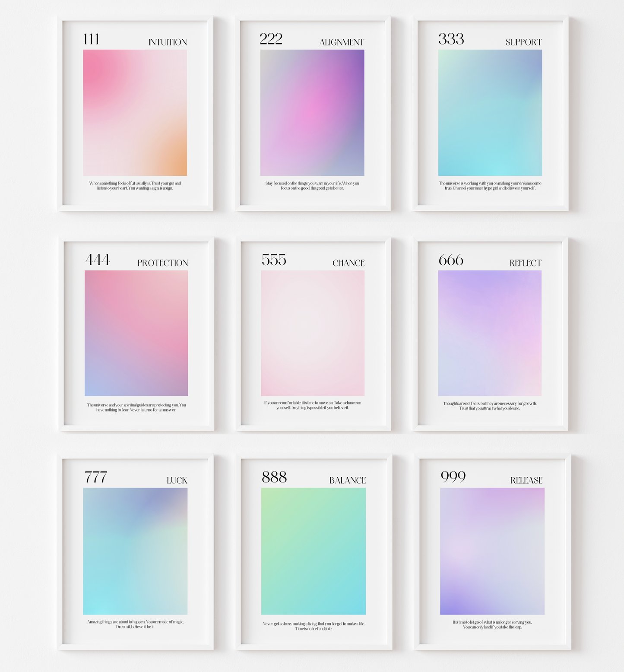Viewport: 624px width, 672px height.
Task: Click the caption text below the 999 gradient
Action: [x=492, y=624]
